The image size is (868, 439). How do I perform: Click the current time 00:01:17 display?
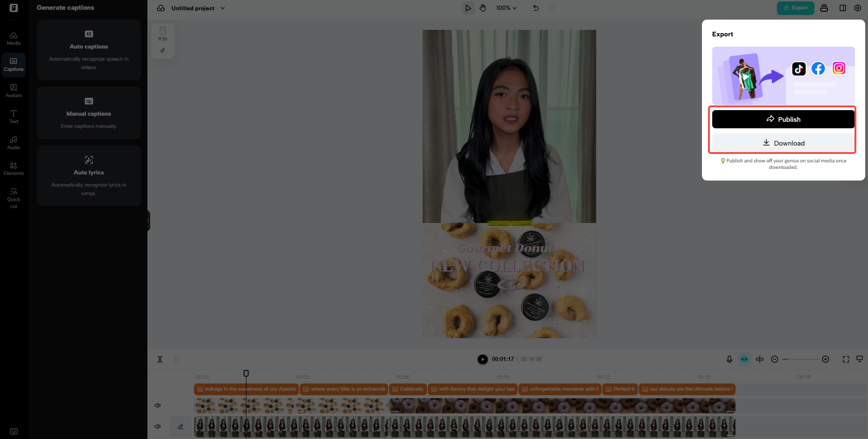coord(503,359)
